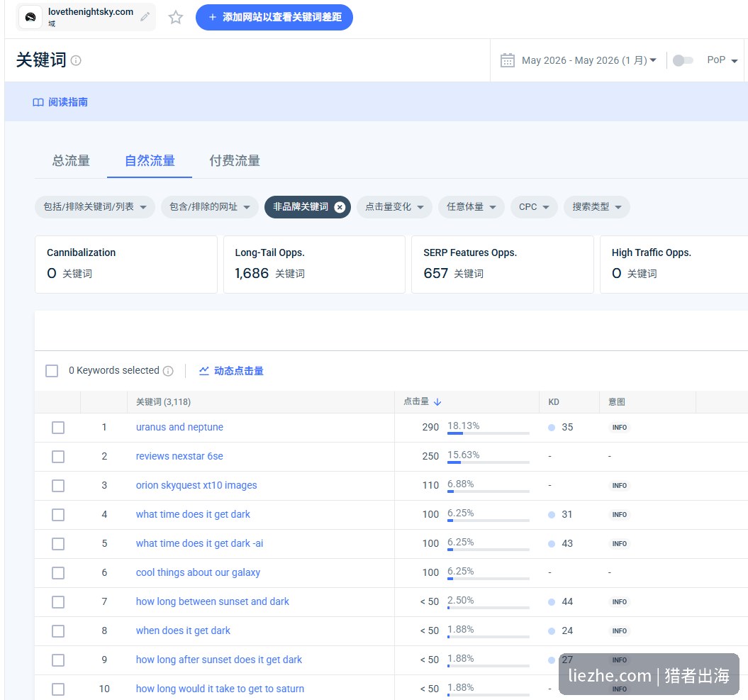This screenshot has width=748, height=700.
Task: Open the Long-Tail Opps. card
Action: [314, 265]
